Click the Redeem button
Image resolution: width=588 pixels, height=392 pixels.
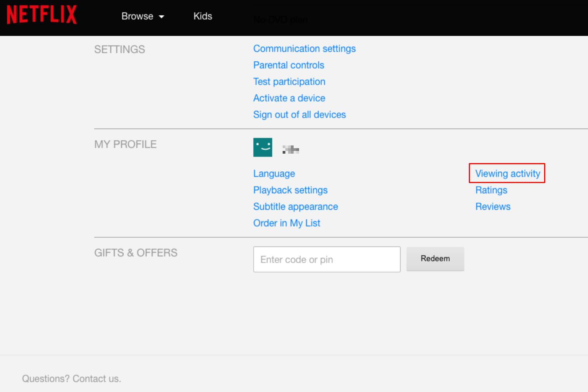click(x=435, y=259)
